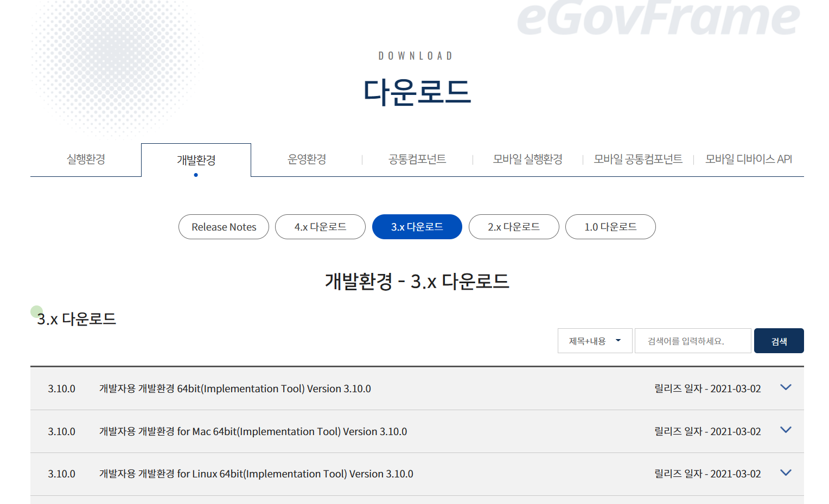Click the for Mac 64bit Version 3.10.0 title
This screenshot has height=504, width=829.
[x=253, y=431]
